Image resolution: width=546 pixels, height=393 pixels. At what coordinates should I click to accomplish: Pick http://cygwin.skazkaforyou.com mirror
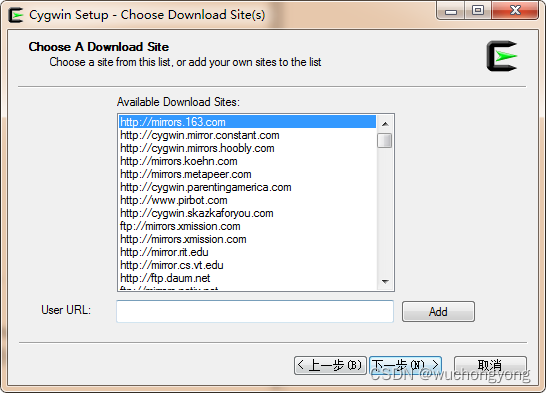point(247,213)
